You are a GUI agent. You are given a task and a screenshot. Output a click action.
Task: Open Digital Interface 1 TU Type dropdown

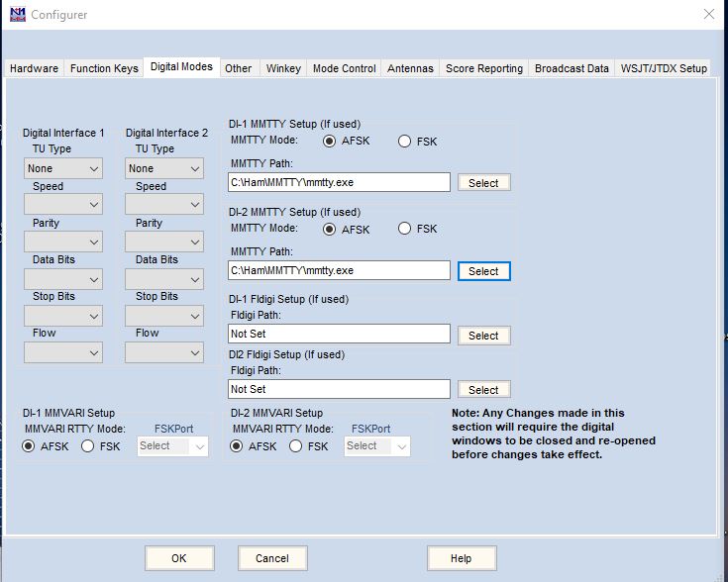point(63,169)
